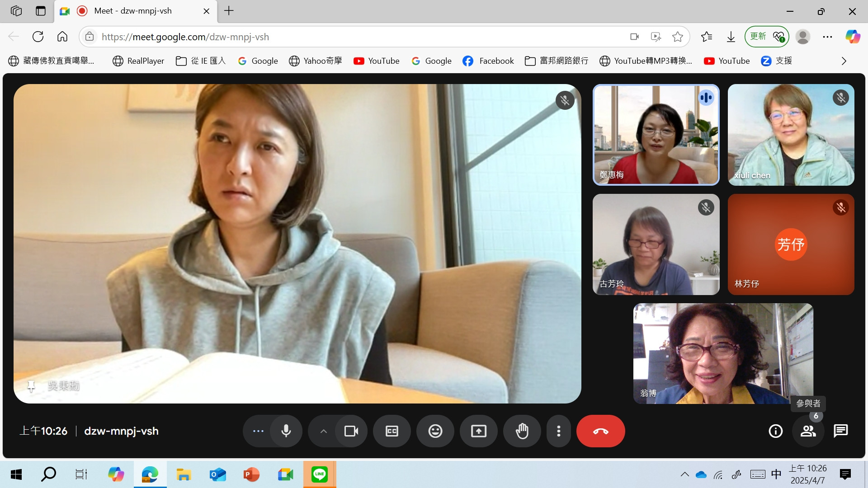Open the Facebook bookmark

[x=488, y=61]
